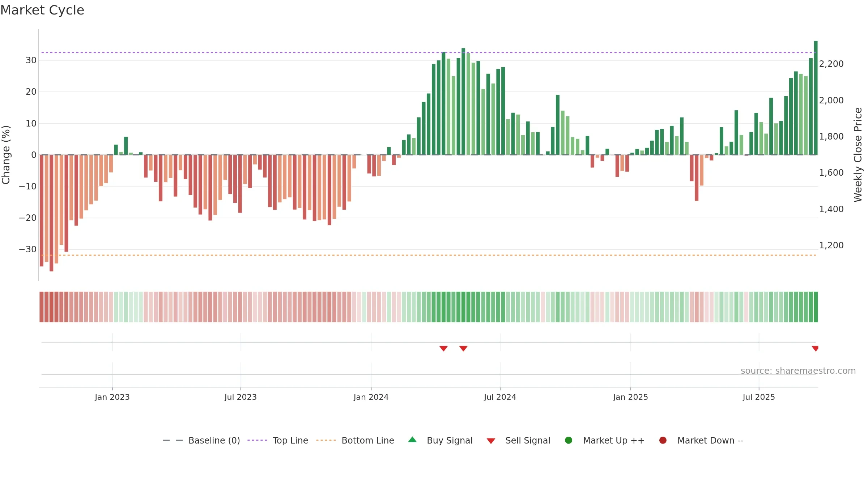This screenshot has height=488, width=868.
Task: Toggle the Top Line legend entry
Action: [277, 440]
